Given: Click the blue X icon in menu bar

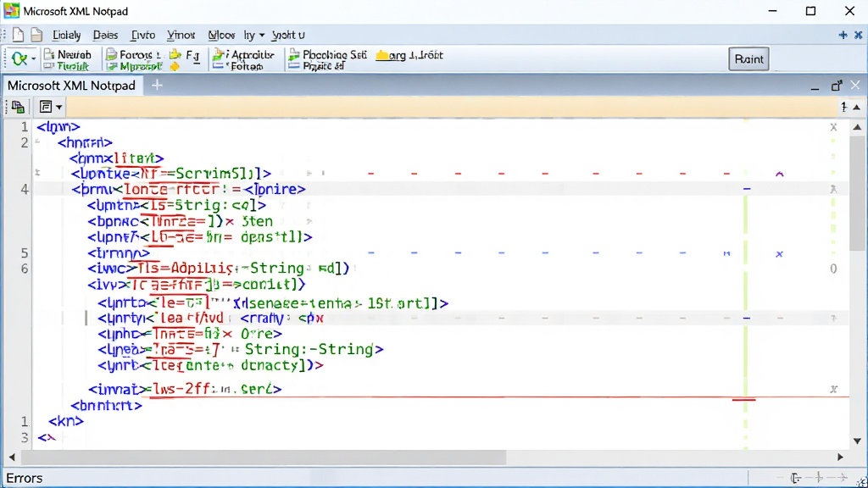Looking at the screenshot, I should point(858,35).
